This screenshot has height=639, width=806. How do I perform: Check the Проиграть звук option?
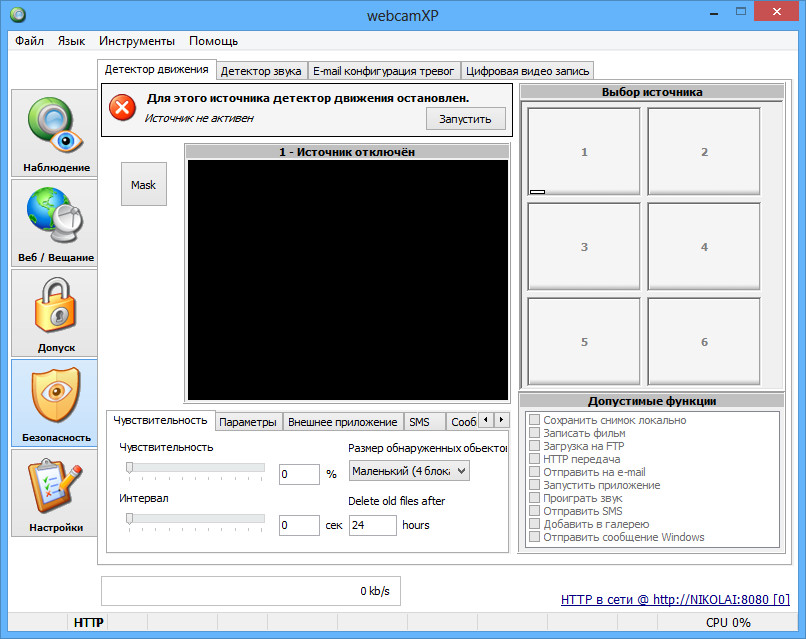click(535, 498)
